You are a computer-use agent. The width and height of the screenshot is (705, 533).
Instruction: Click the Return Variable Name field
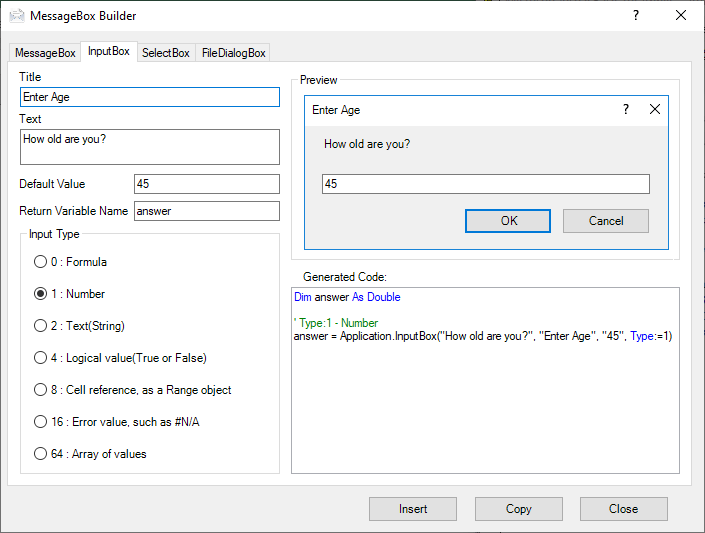tap(207, 211)
